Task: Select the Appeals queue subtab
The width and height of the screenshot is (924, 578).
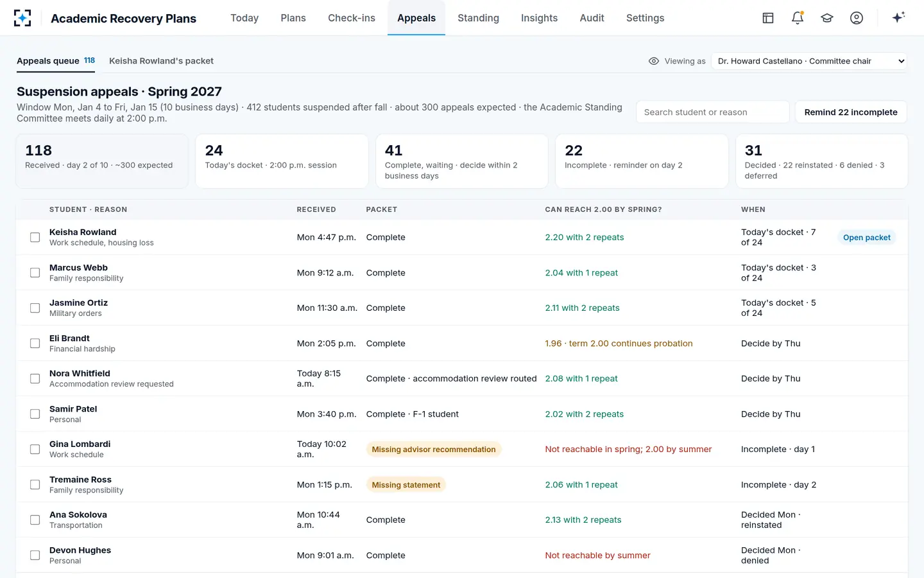Action: pyautogui.click(x=56, y=61)
